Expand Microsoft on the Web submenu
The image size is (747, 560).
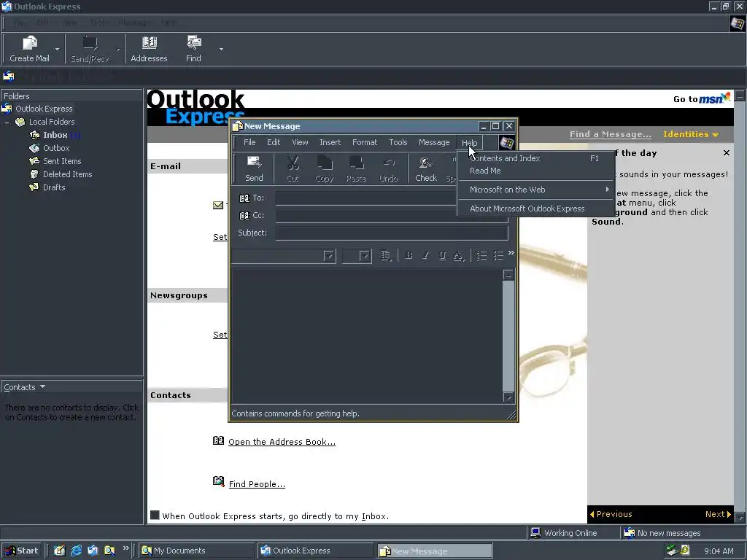(536, 190)
